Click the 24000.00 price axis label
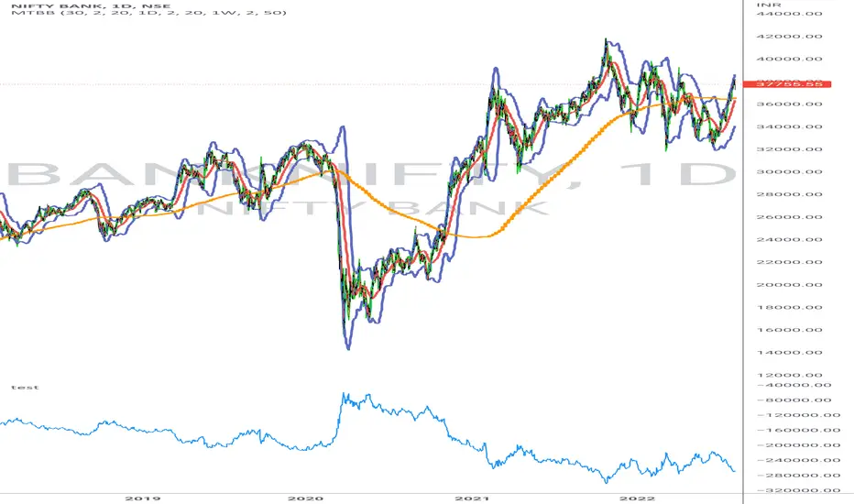 click(x=790, y=240)
